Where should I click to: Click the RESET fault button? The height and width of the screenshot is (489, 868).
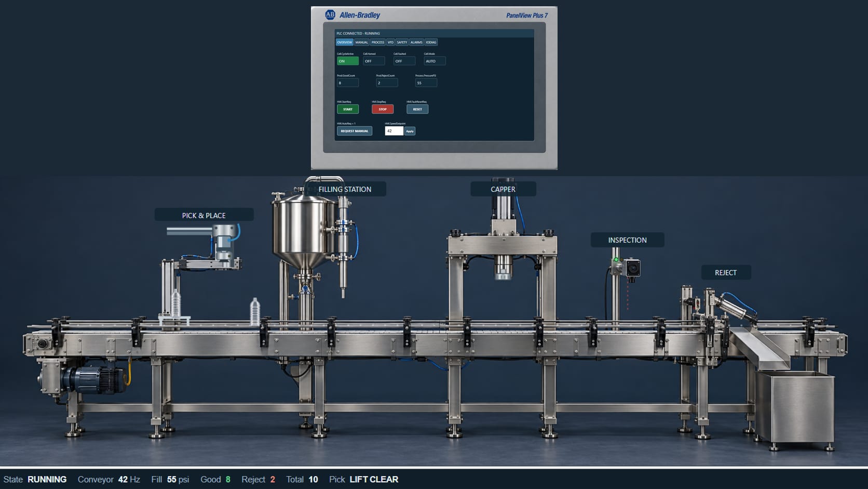tap(417, 109)
